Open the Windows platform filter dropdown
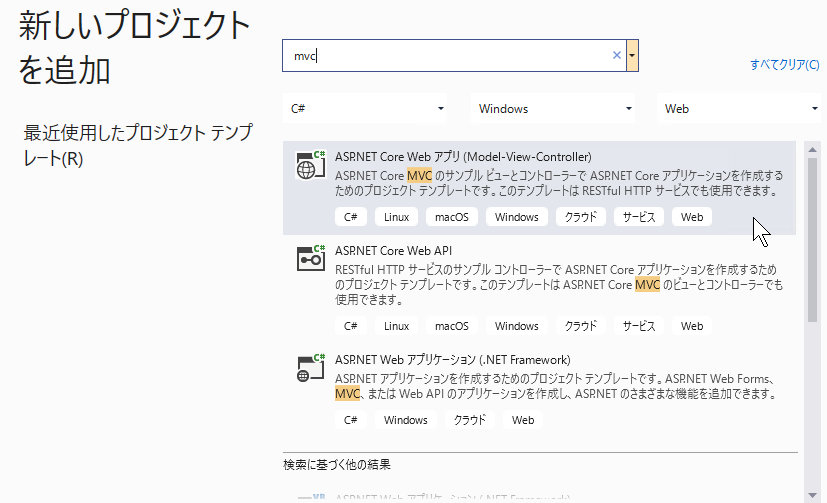This screenshot has width=827, height=503. [553, 109]
